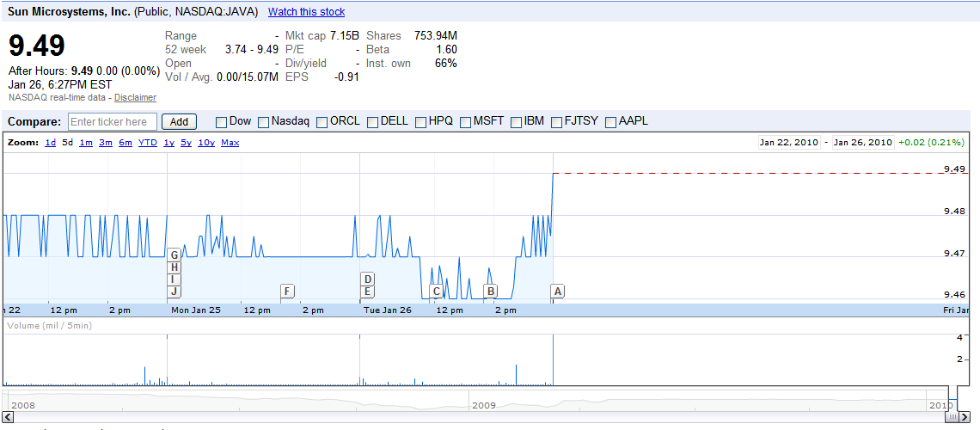Check the Nasdaq comparison box
Screen dimensions: 980x430
(x=263, y=122)
